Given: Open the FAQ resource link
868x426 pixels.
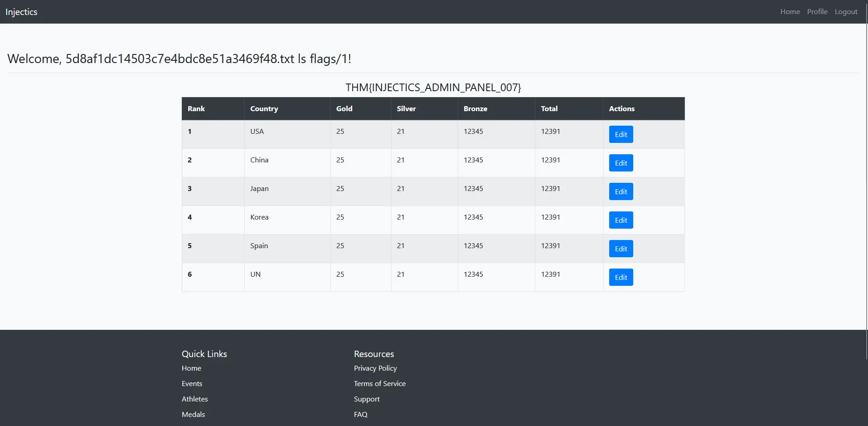Looking at the screenshot, I should [361, 415].
